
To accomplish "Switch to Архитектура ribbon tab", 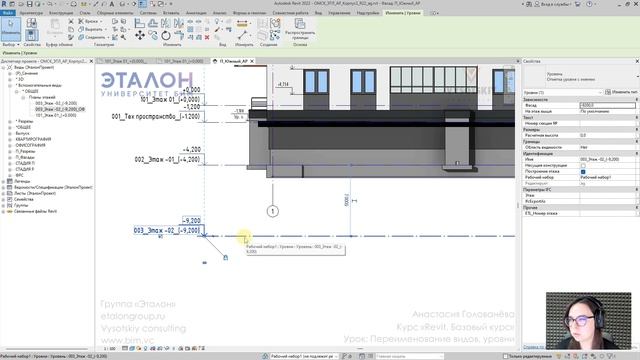I will coord(31,13).
